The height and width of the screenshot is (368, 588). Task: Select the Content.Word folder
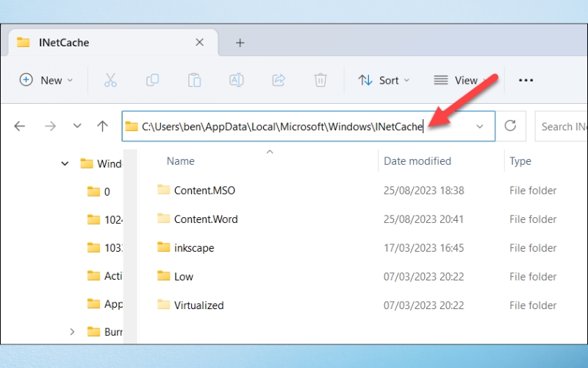(205, 219)
